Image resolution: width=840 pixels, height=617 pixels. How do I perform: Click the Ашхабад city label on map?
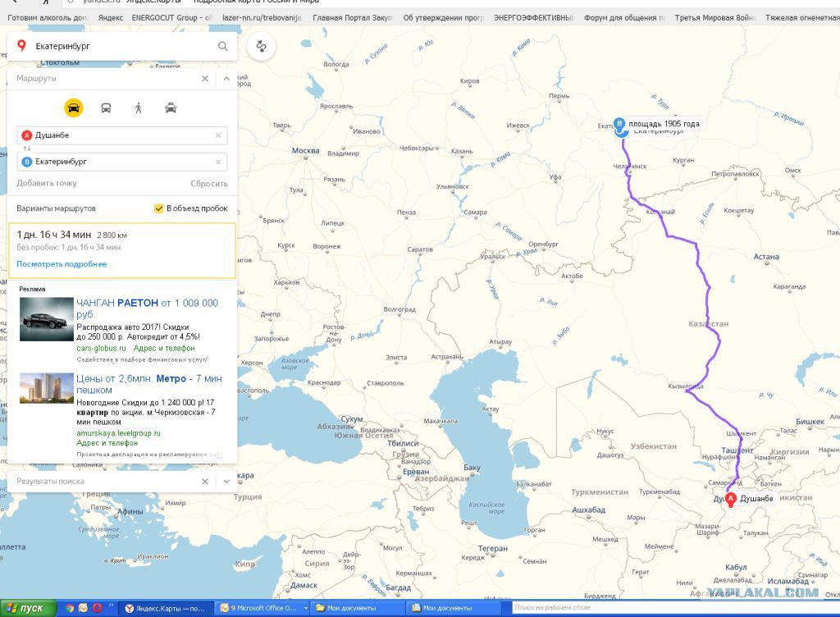click(589, 510)
